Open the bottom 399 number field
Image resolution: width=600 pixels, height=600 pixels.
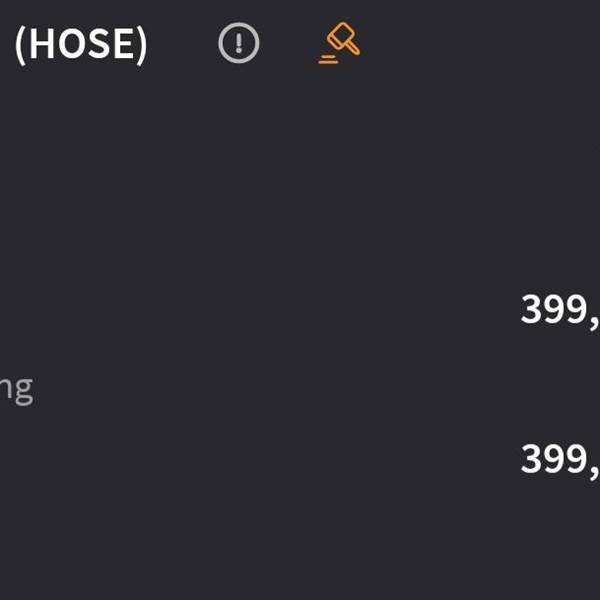click(x=558, y=459)
